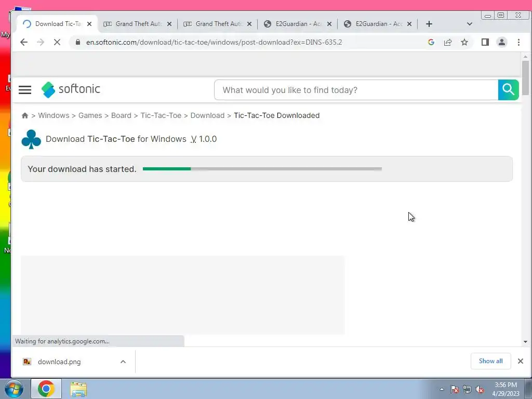Screen dimensions: 532x399
Task: Open Games breadcrumb link
Action: [x=90, y=115]
